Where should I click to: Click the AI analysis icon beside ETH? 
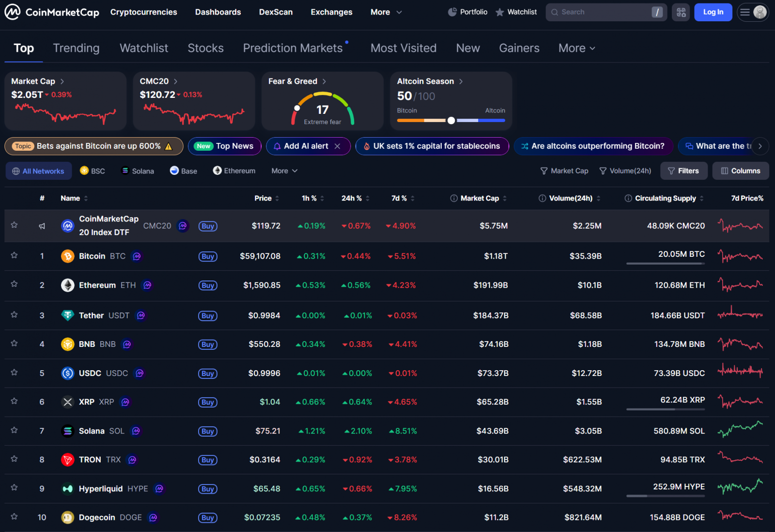(x=147, y=285)
